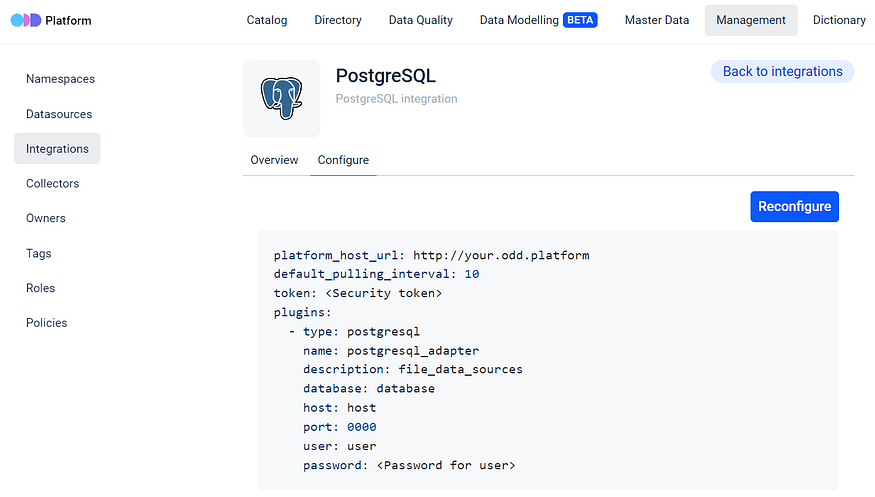Go to Datasources in sidebar

coord(59,114)
